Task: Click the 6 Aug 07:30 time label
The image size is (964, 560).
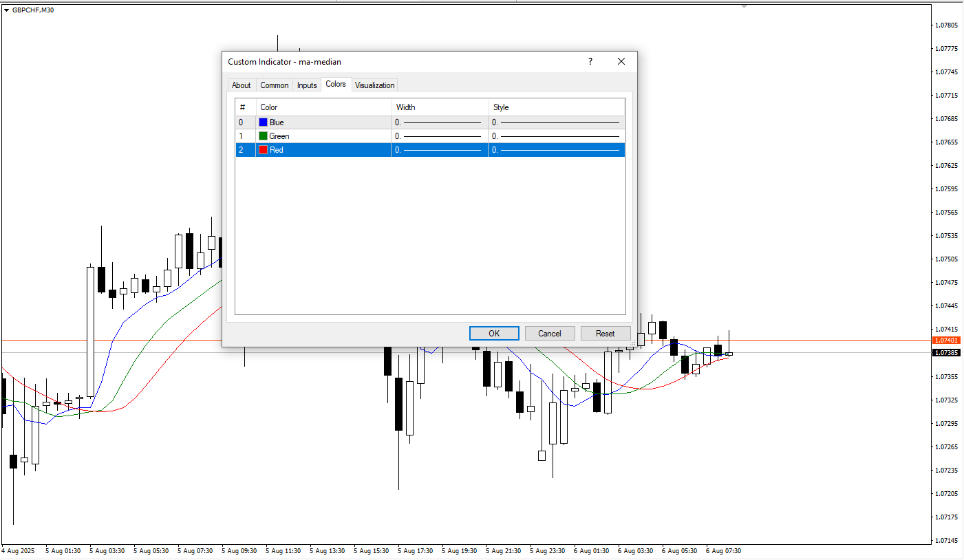Action: pos(723,551)
